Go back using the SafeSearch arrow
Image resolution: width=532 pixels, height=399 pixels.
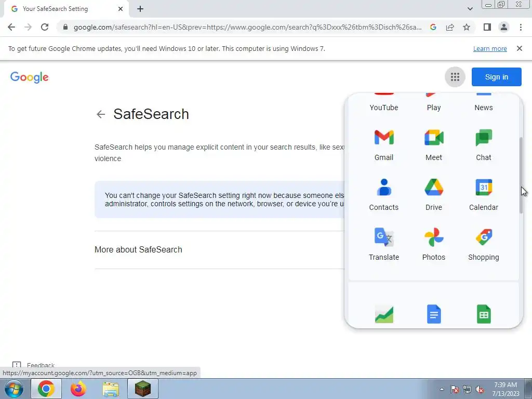(x=101, y=114)
